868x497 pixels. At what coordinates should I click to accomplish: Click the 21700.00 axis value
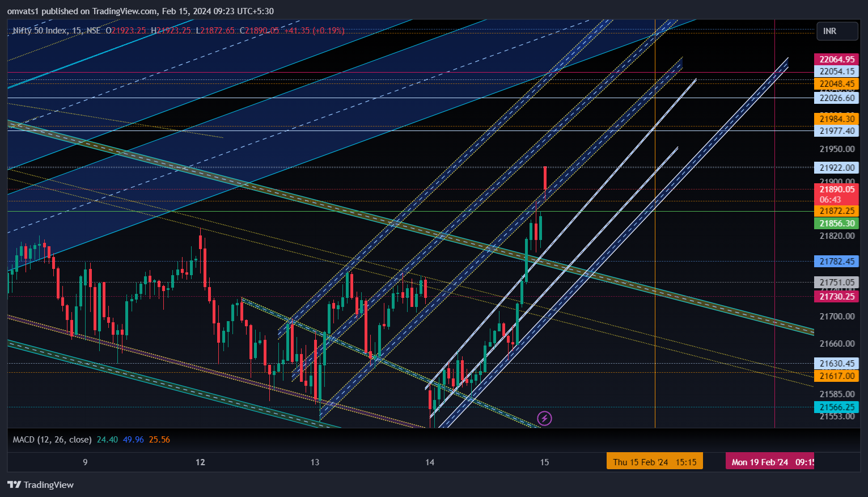pos(837,317)
